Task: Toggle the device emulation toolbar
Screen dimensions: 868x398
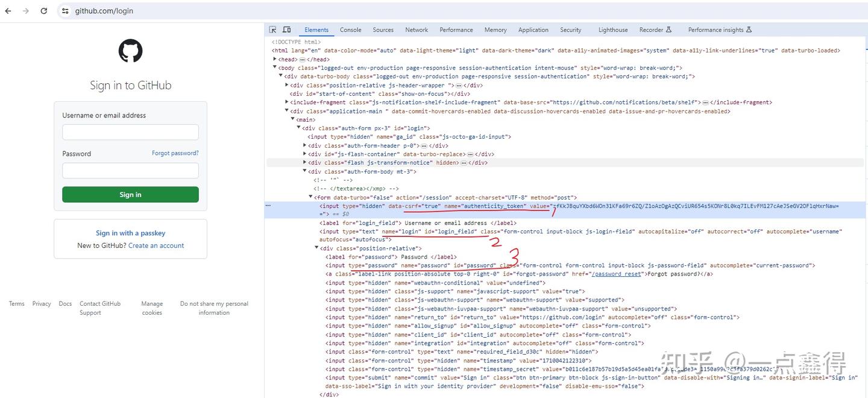Action: [286, 30]
